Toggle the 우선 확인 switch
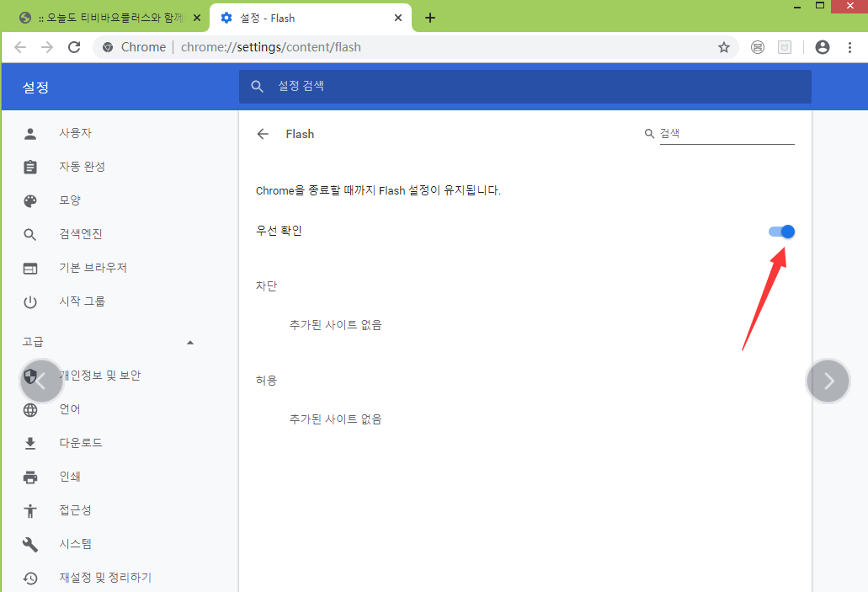Image resolution: width=868 pixels, height=592 pixels. point(781,232)
